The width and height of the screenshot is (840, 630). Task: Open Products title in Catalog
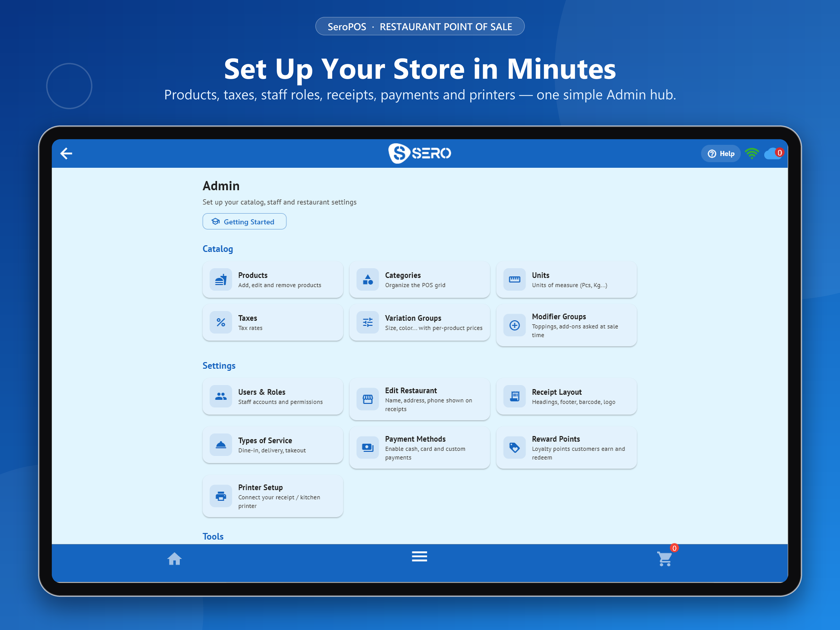tap(252, 275)
